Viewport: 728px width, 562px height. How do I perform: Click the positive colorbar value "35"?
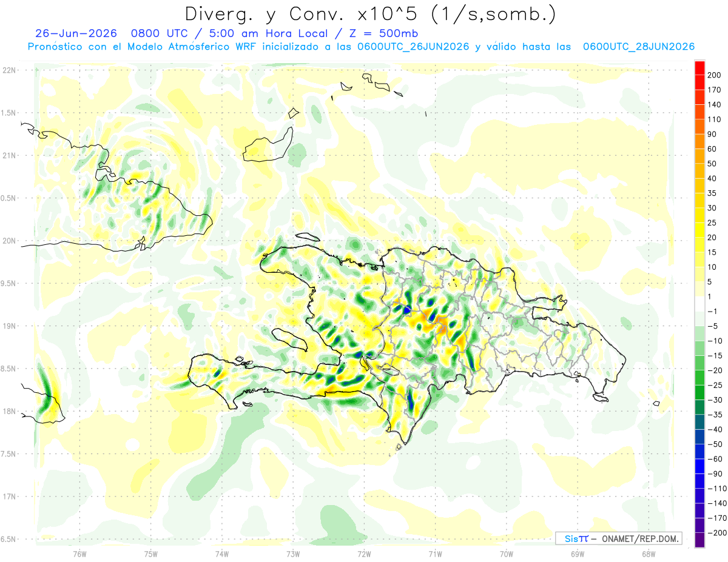(x=713, y=193)
